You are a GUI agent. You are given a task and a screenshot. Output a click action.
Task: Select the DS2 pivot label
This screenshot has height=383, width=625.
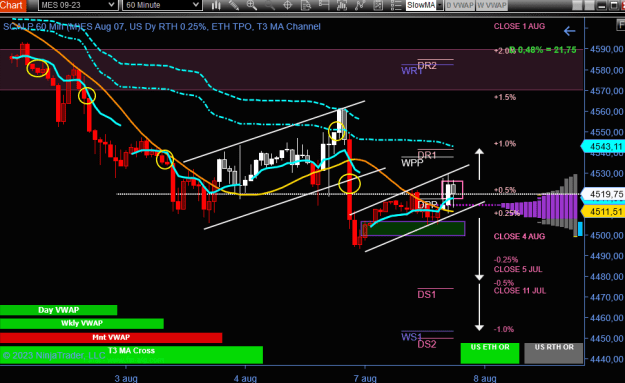coord(427,344)
